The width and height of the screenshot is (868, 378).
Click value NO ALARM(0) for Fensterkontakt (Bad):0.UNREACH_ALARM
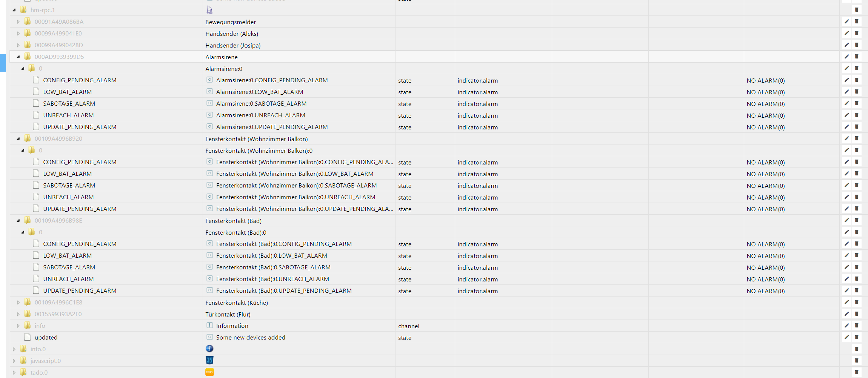(765, 279)
